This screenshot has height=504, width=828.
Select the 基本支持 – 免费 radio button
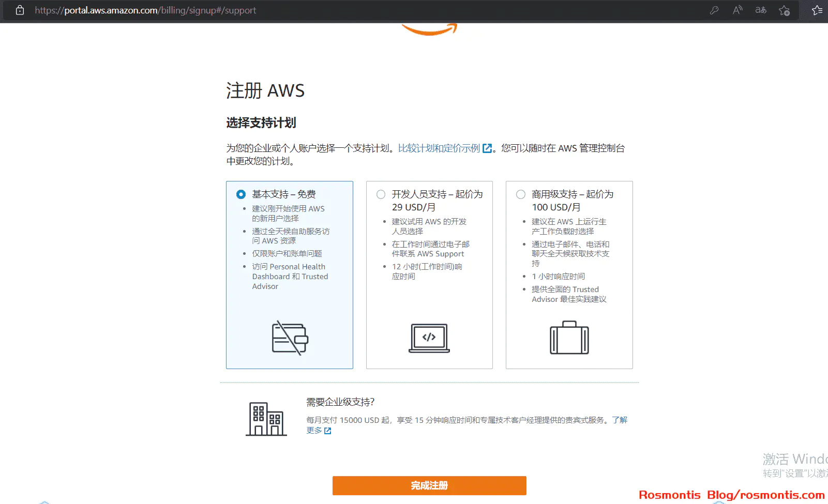(241, 194)
